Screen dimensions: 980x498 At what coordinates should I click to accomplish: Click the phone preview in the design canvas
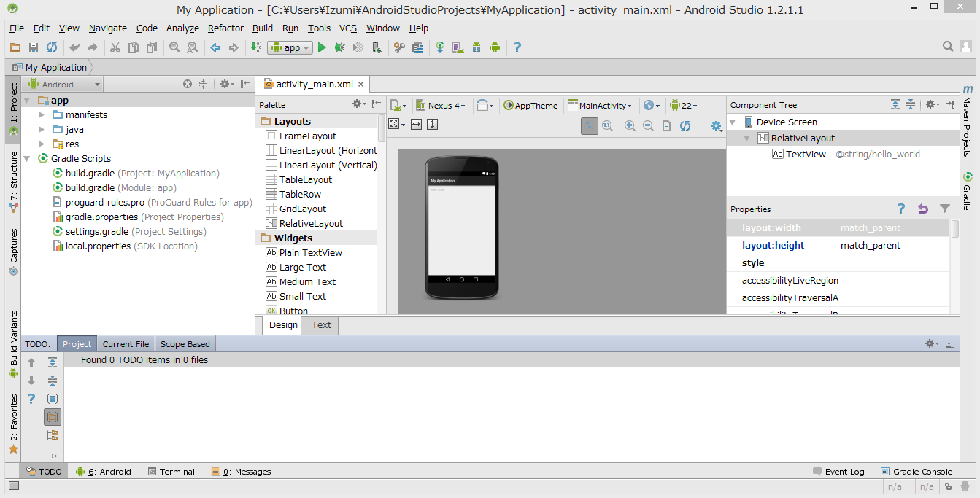pos(462,227)
